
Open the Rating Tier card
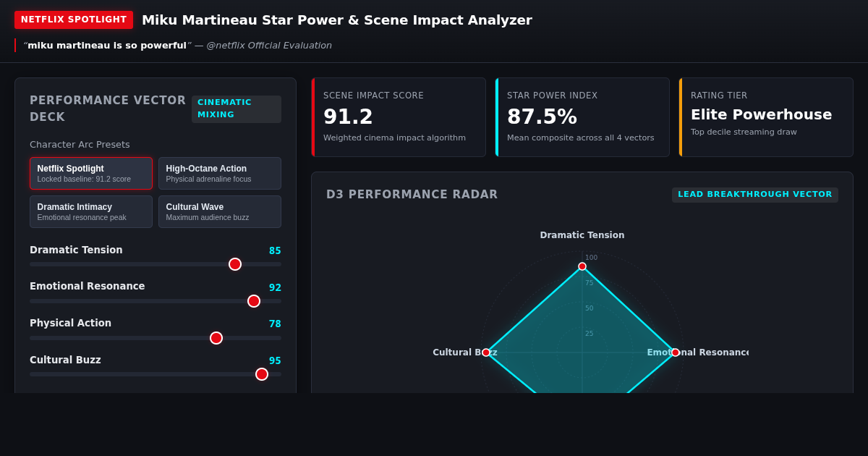[x=766, y=117]
